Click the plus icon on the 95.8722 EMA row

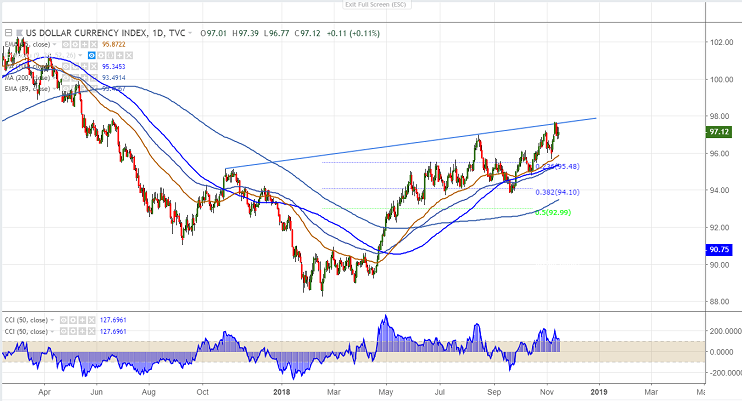point(85,45)
